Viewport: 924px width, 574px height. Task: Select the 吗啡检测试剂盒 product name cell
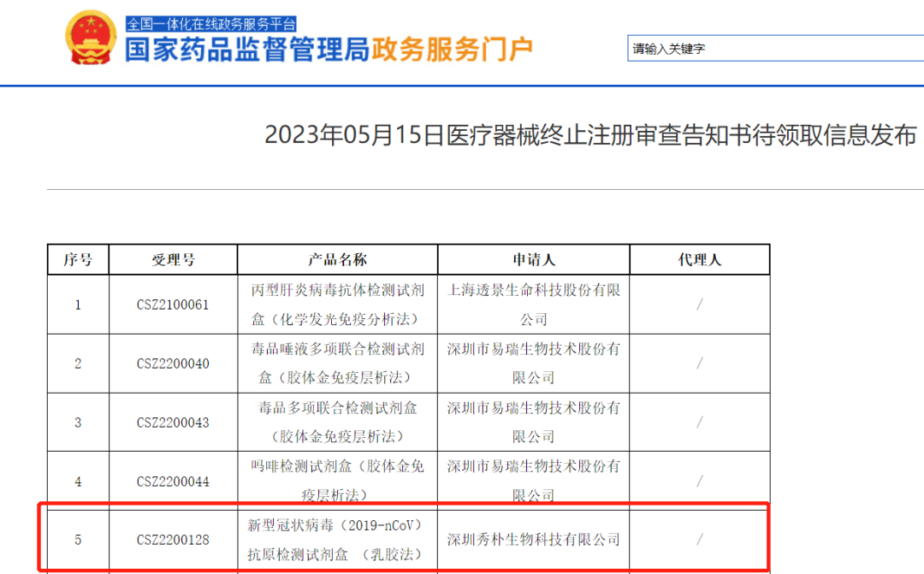coord(337,481)
